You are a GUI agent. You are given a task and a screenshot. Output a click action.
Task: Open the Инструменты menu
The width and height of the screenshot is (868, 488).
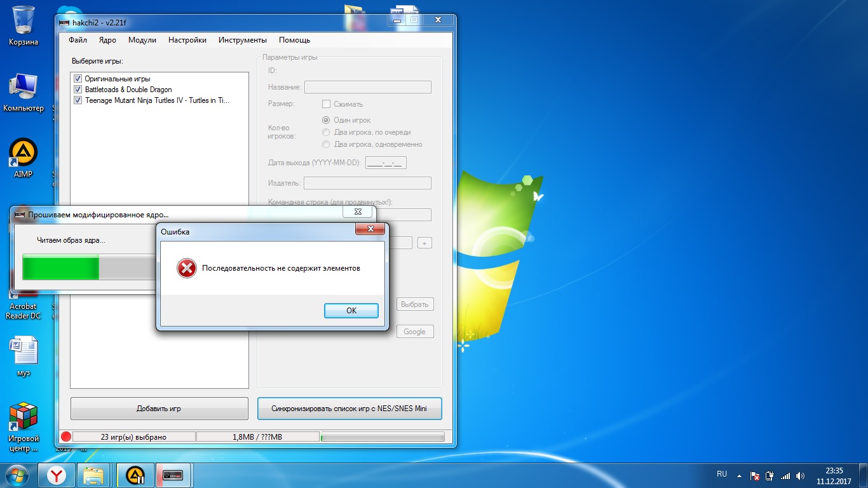click(x=243, y=40)
